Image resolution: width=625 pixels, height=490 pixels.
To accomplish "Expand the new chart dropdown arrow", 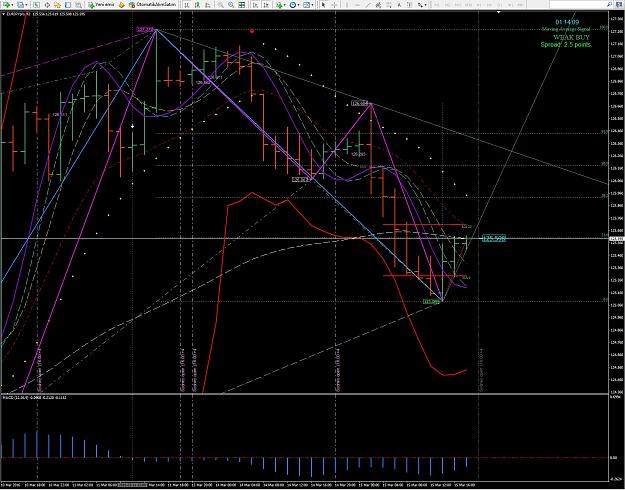I will [x=12, y=5].
